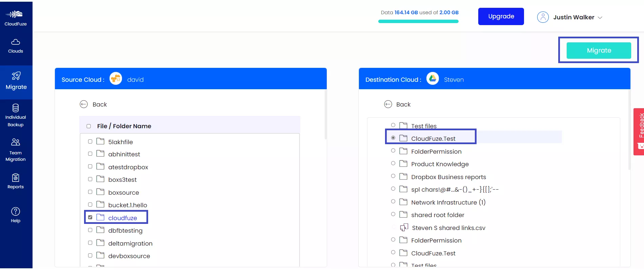Click the dbfbtesting folder icon
Image resolution: width=644 pixels, height=270 pixels.
(x=100, y=230)
